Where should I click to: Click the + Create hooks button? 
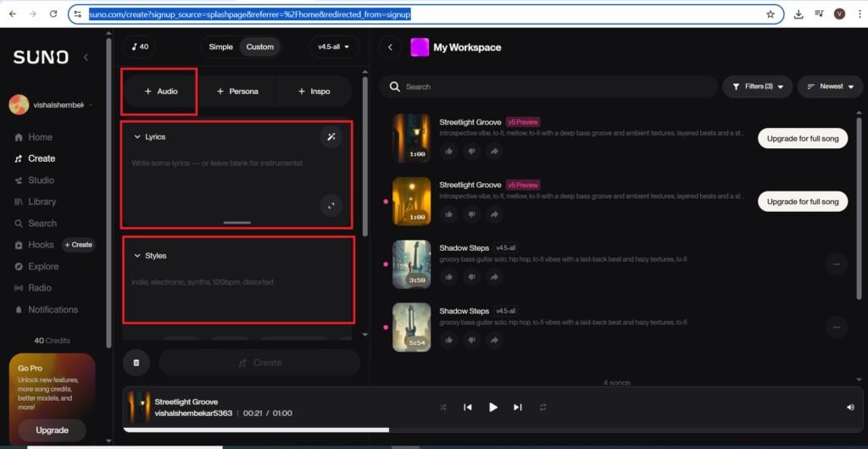(x=78, y=245)
